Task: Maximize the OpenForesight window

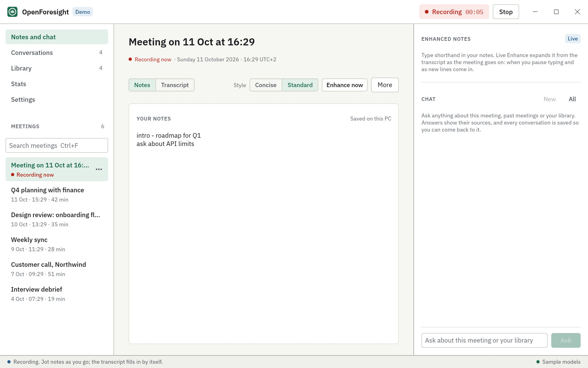Action: pos(556,12)
